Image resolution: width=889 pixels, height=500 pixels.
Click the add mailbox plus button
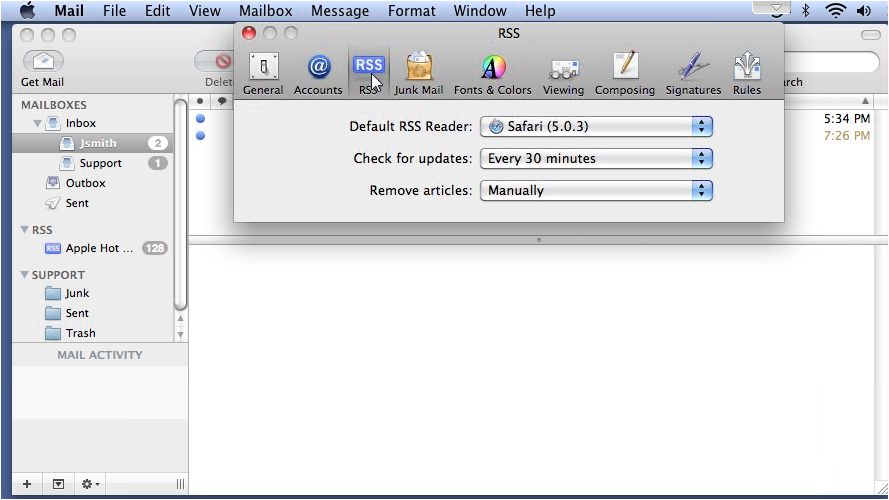click(27, 484)
